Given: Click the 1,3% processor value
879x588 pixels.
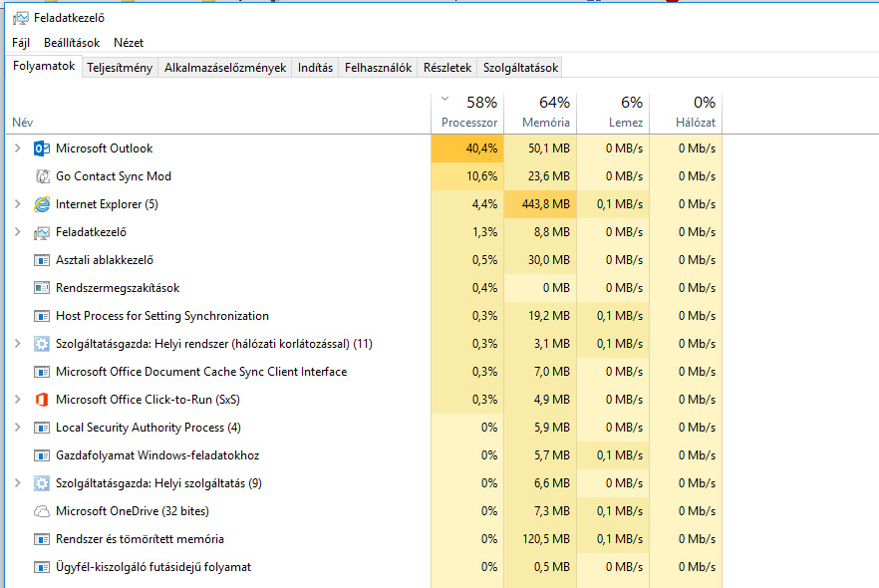Looking at the screenshot, I should point(467,232).
